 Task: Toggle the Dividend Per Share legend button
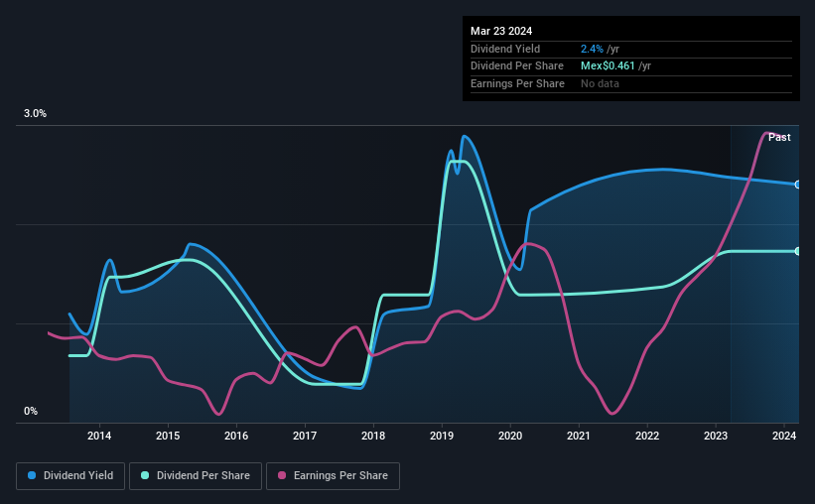(x=196, y=476)
